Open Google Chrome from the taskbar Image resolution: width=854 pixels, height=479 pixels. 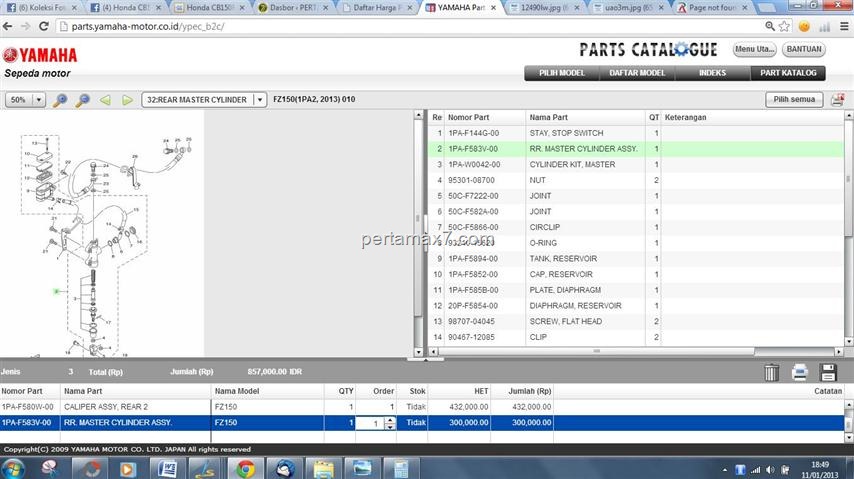click(245, 468)
